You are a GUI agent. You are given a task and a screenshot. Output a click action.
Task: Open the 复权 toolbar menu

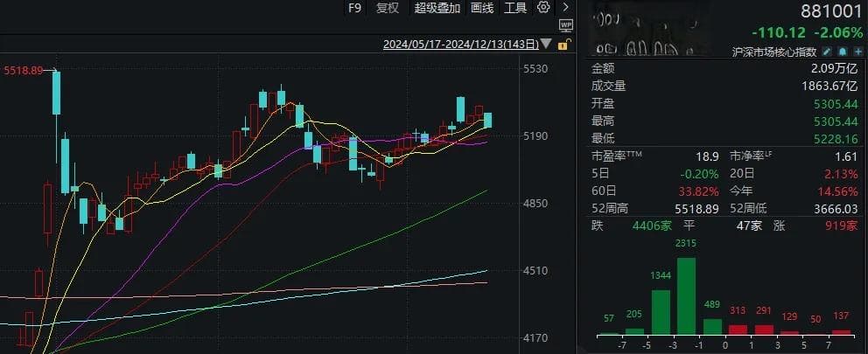tap(388, 8)
